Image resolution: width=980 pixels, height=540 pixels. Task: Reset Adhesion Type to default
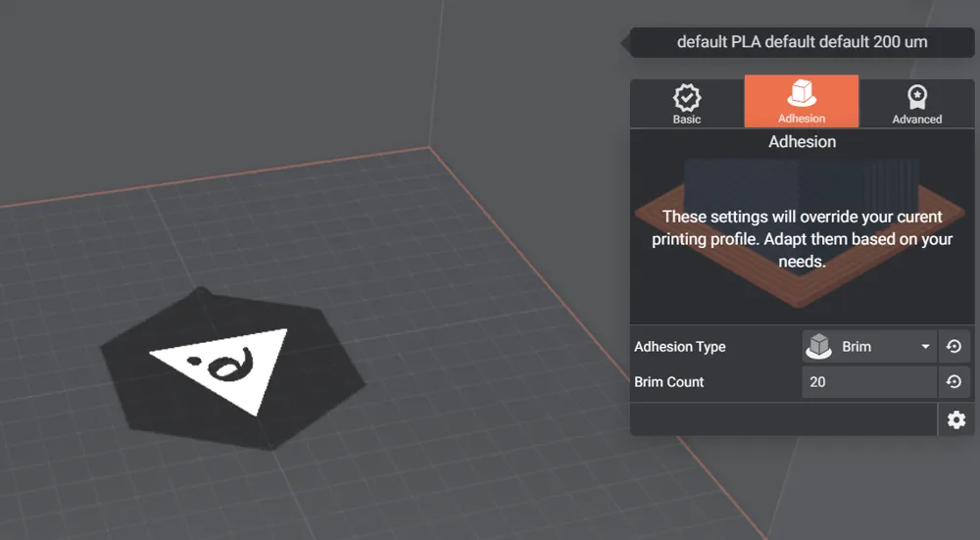(954, 346)
